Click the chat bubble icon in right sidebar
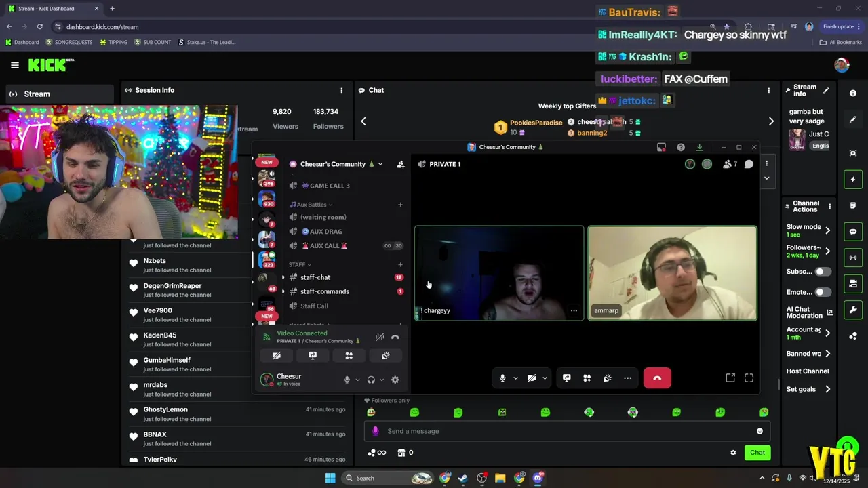The image size is (868, 488). (x=853, y=232)
